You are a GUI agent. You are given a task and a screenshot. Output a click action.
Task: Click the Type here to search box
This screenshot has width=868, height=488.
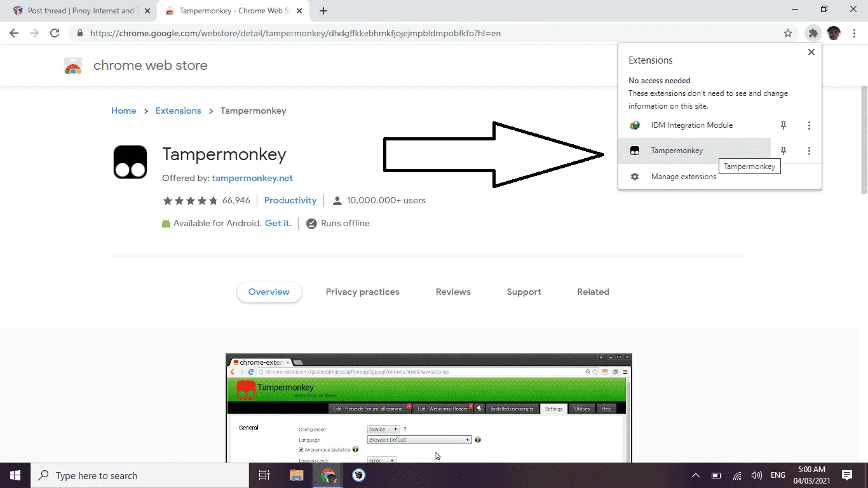(x=140, y=475)
